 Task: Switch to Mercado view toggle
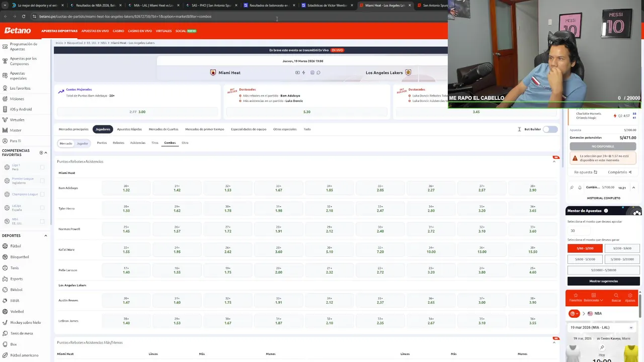(66, 143)
